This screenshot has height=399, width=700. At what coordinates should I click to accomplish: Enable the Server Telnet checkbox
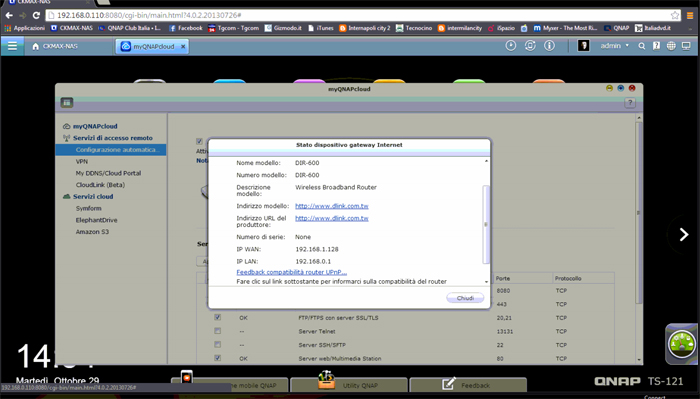coord(217,331)
